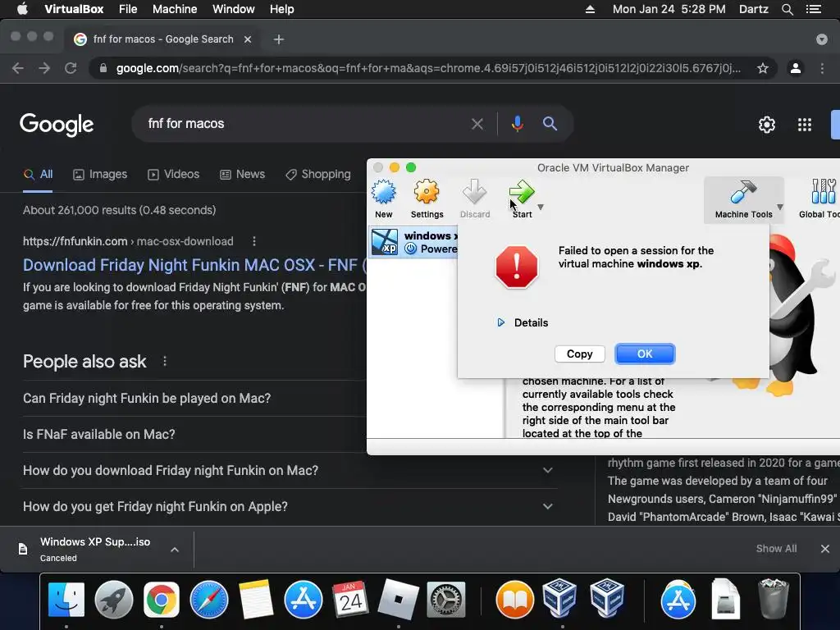Select the All results tab
The image size is (840, 630).
(x=38, y=175)
